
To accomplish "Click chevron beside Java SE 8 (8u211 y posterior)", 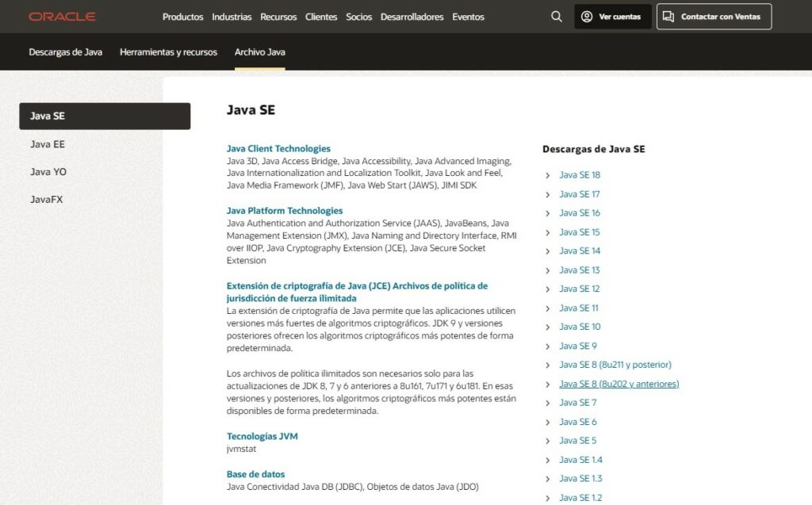I will tap(547, 365).
